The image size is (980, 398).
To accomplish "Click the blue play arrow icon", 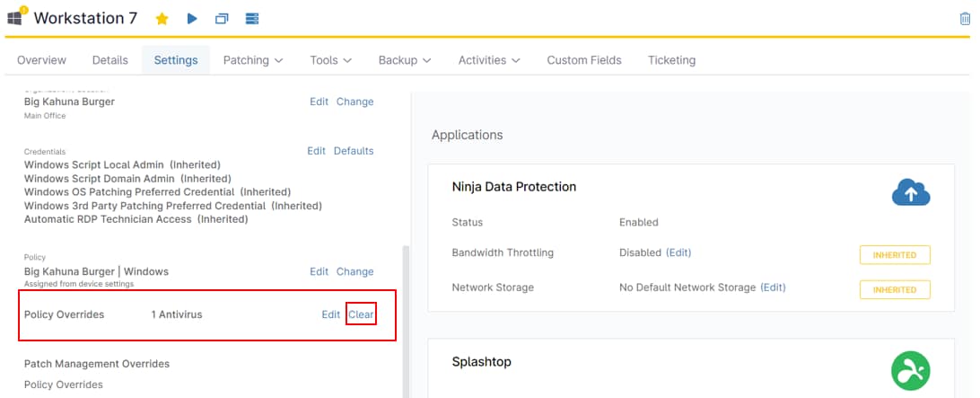I will (192, 19).
